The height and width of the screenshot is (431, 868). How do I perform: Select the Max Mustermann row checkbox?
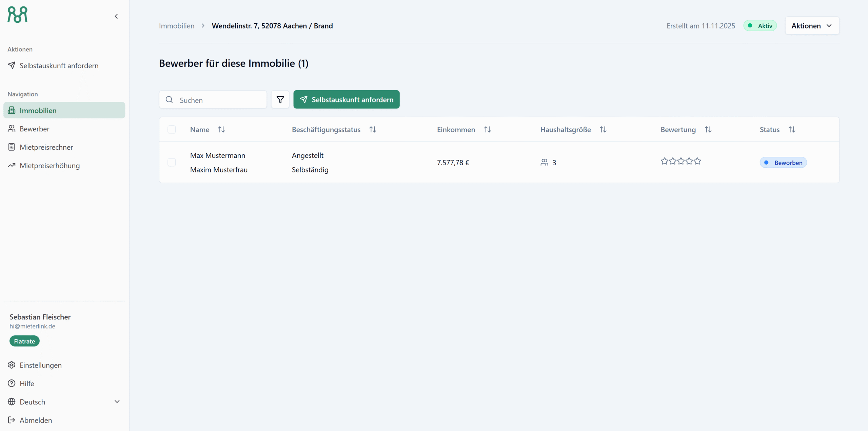(x=172, y=163)
